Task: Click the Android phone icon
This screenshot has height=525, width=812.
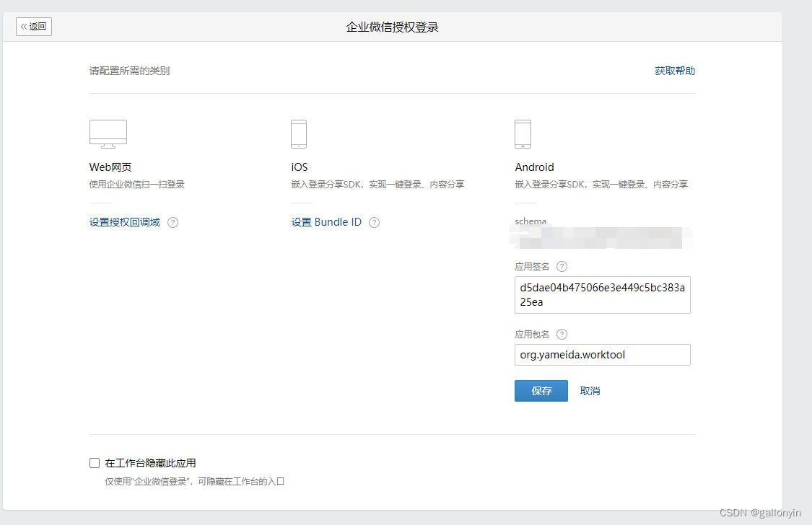Action: pos(523,134)
